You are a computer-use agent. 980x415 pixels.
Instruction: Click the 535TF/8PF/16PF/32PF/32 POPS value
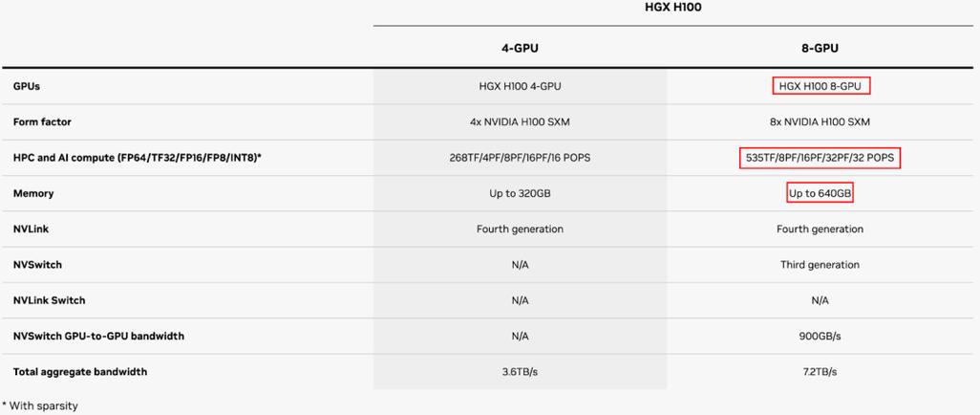[x=820, y=159]
